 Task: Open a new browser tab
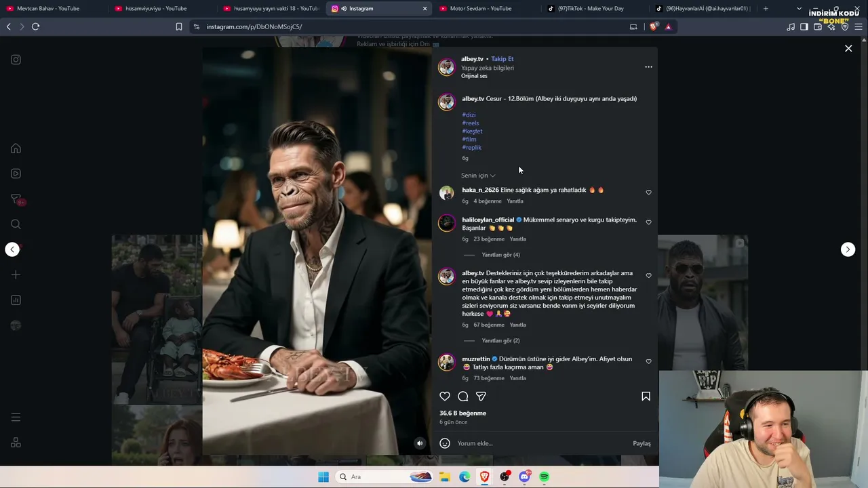[x=766, y=9]
